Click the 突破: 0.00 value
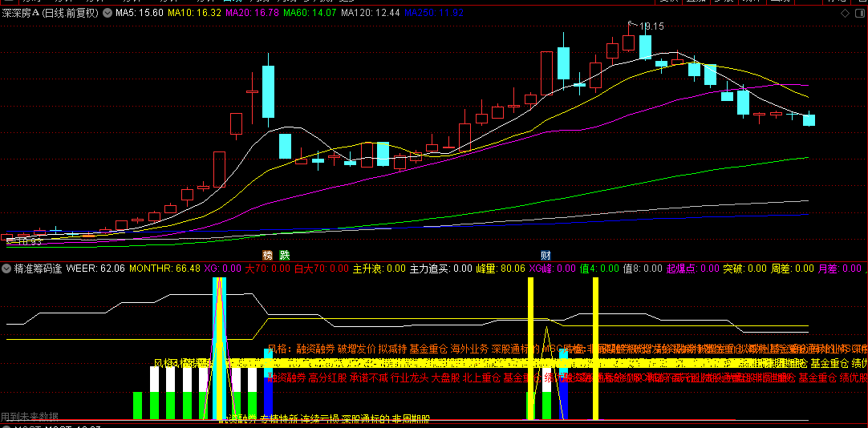This screenshot has height=428, width=868. tap(745, 269)
